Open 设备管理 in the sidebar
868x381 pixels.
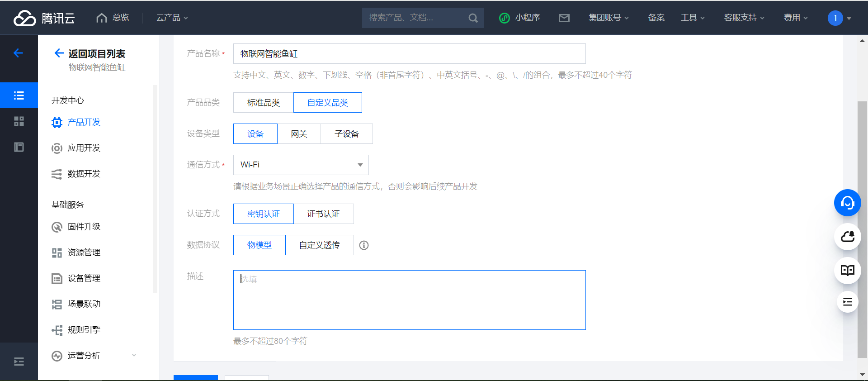coord(84,278)
